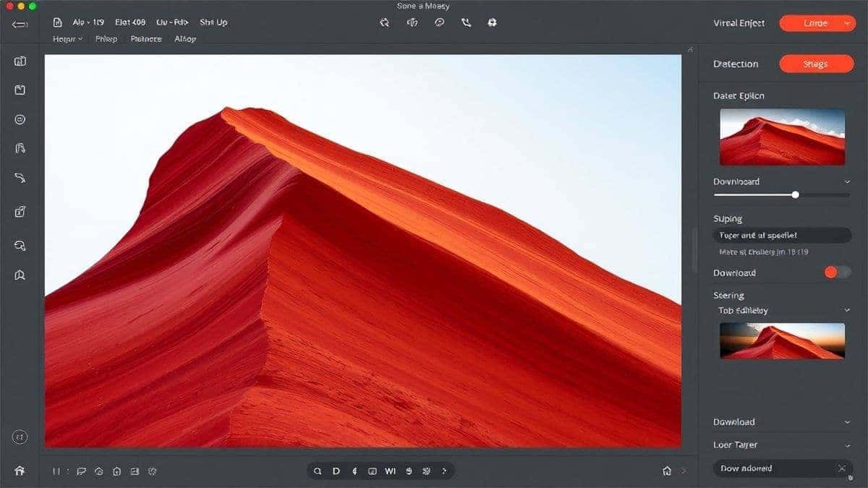The height and width of the screenshot is (488, 868).
Task: Click the Dater Epilcn preview thumbnail
Action: tap(782, 137)
